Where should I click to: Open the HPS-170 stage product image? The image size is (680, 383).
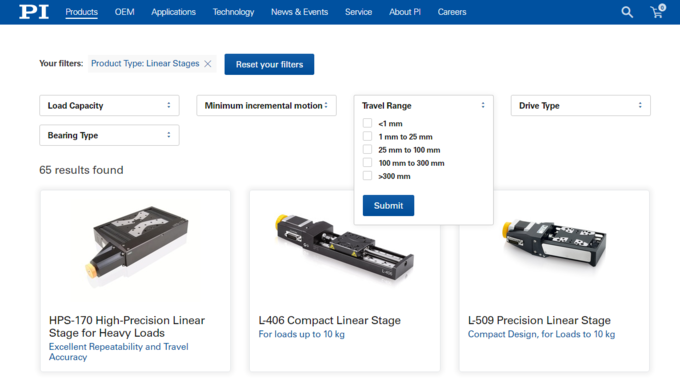[x=136, y=246]
